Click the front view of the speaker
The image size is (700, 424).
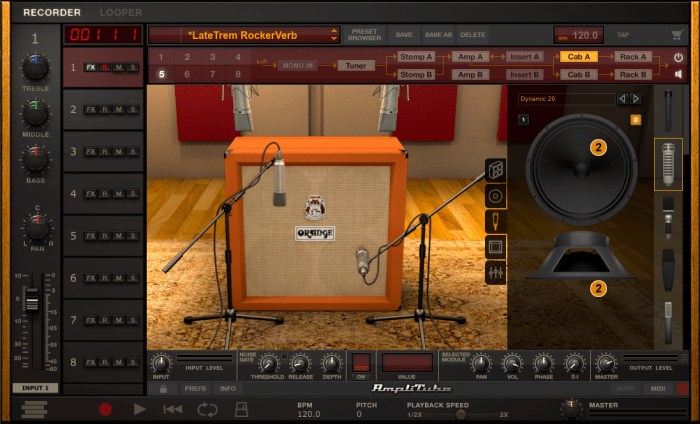coord(581,169)
